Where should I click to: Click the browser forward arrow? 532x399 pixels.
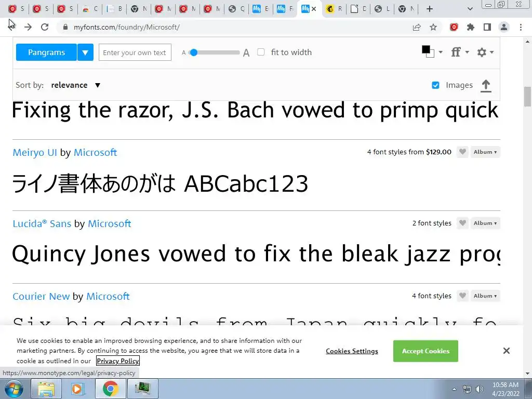pyautogui.click(x=28, y=27)
